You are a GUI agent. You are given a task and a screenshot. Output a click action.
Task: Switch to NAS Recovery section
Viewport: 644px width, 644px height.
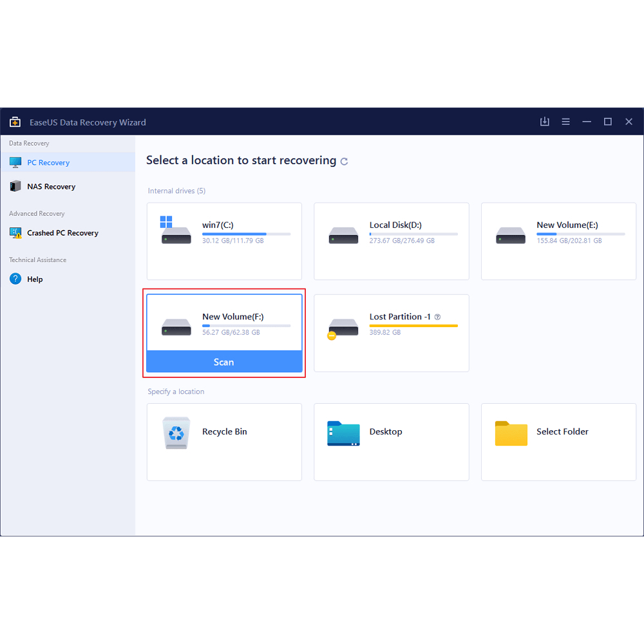pyautogui.click(x=51, y=187)
